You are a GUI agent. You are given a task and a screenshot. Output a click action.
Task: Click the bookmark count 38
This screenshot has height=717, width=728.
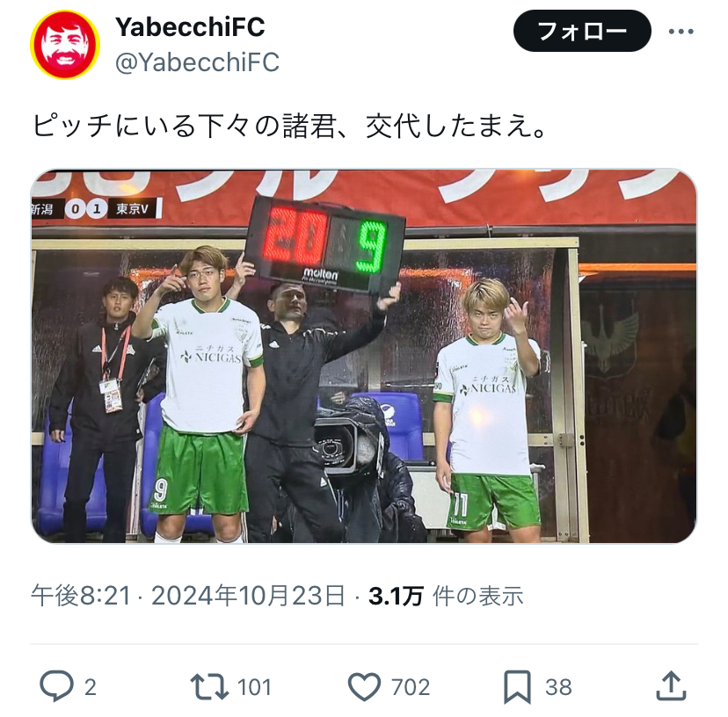point(558,687)
